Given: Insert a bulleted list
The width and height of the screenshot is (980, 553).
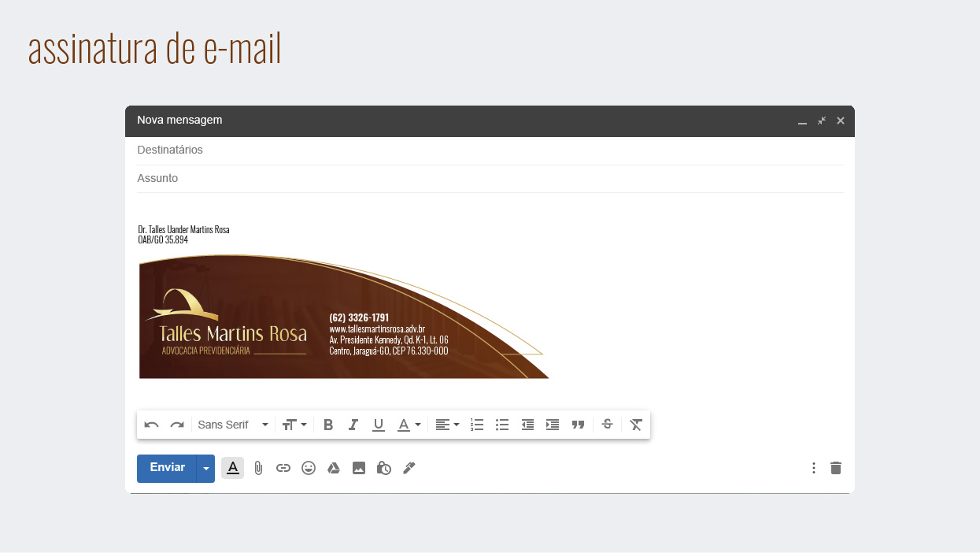Looking at the screenshot, I should 502,425.
